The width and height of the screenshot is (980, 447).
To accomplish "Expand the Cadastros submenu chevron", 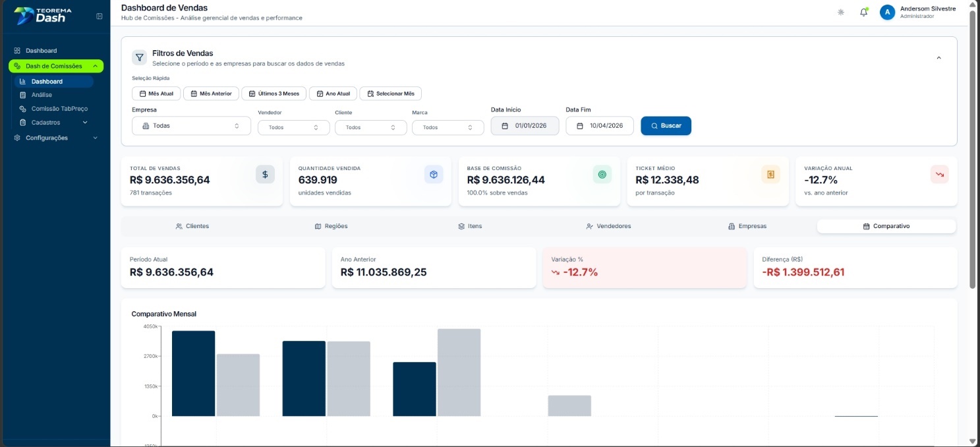I will click(x=85, y=123).
